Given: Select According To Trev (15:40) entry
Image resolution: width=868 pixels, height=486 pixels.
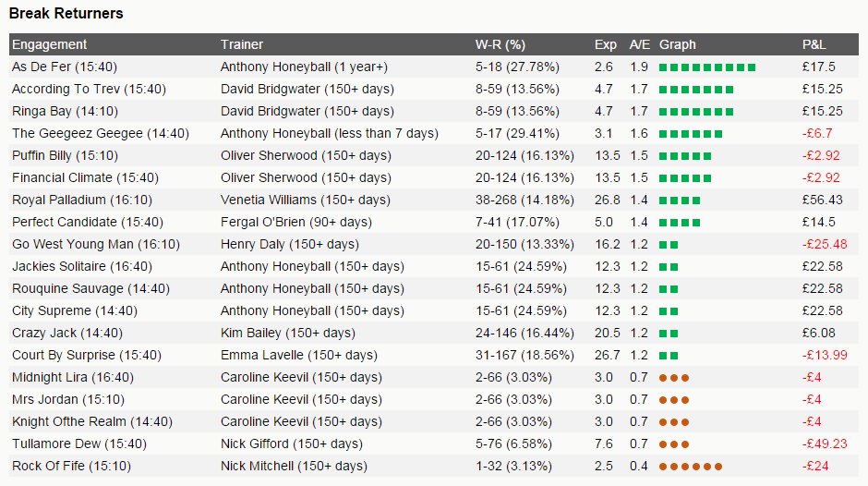Looking at the screenshot, I should pos(89,89).
